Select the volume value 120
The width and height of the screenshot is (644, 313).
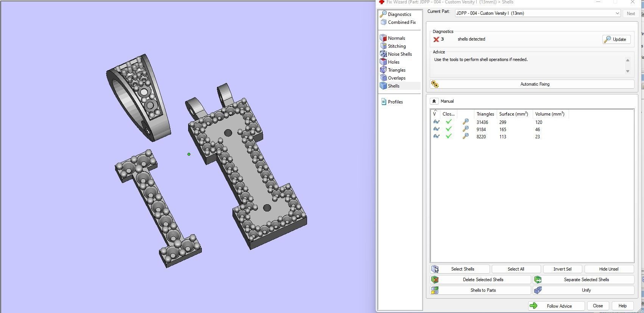coord(539,122)
